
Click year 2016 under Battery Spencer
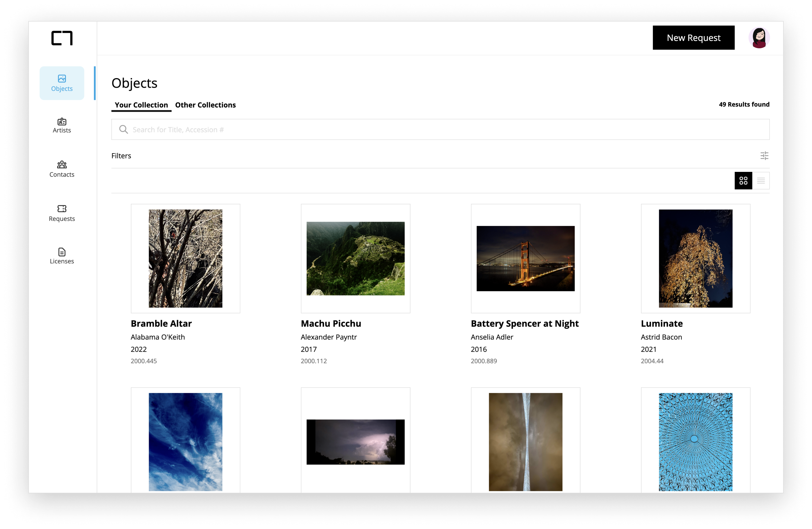coord(479,349)
